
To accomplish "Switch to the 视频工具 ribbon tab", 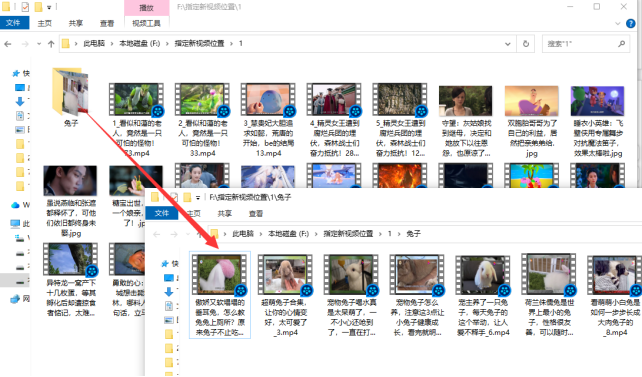I will pyautogui.click(x=146, y=23).
